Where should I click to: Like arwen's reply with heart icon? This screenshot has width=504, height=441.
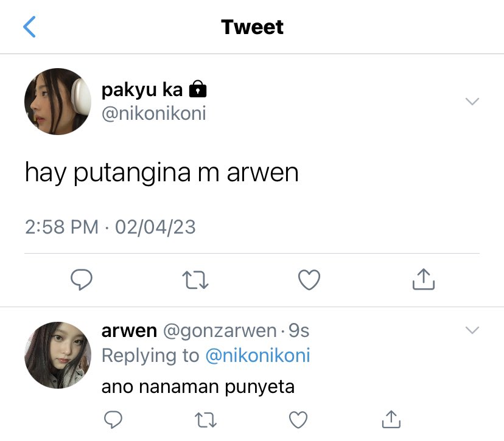(298, 420)
